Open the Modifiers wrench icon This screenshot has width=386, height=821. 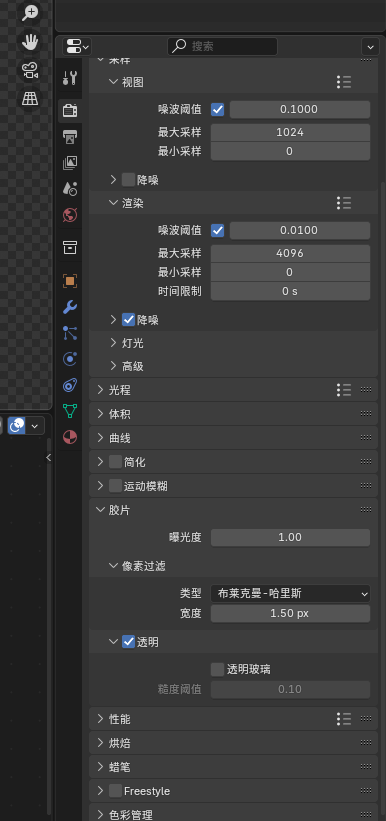pyautogui.click(x=70, y=307)
